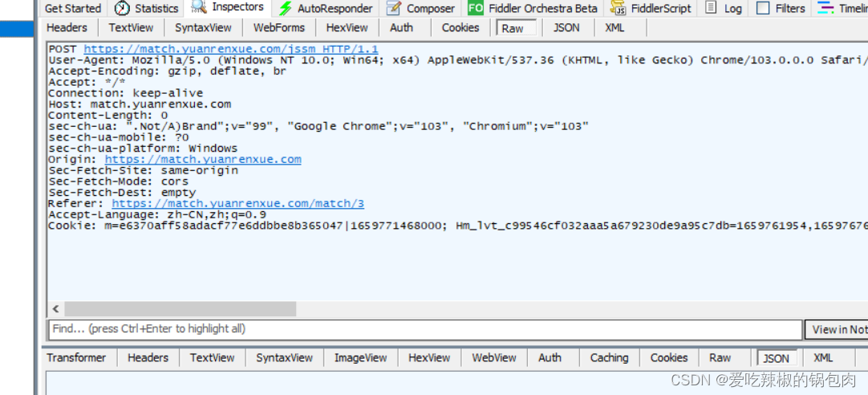Open response SyntaxView tab
The height and width of the screenshot is (395, 868).
285,358
